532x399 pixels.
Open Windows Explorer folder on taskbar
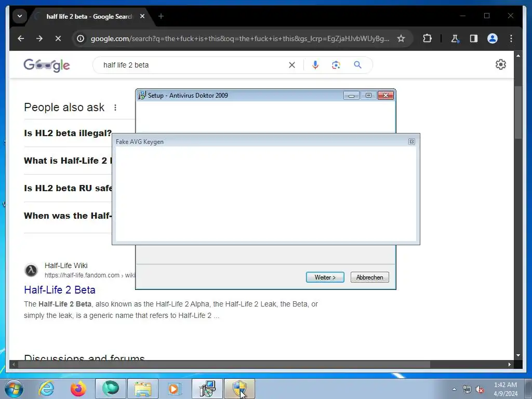(143, 389)
